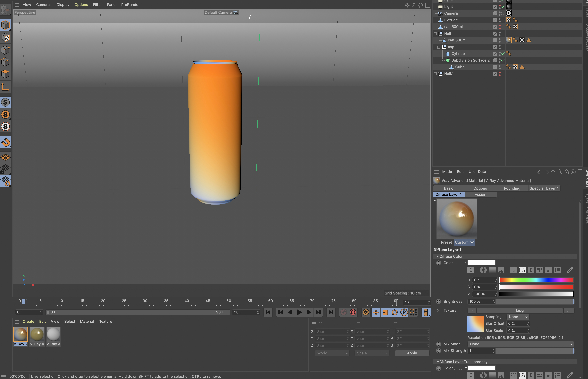Click the attribute manager lock icon

point(566,172)
